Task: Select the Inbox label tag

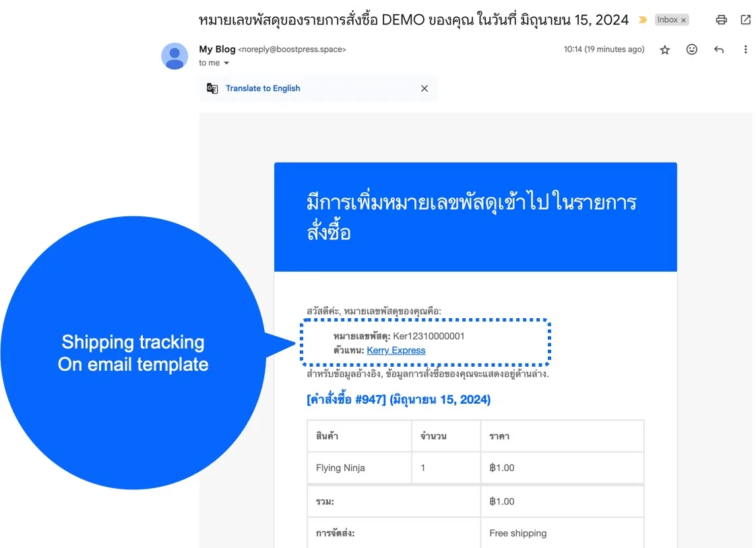Action: pyautogui.click(x=666, y=20)
